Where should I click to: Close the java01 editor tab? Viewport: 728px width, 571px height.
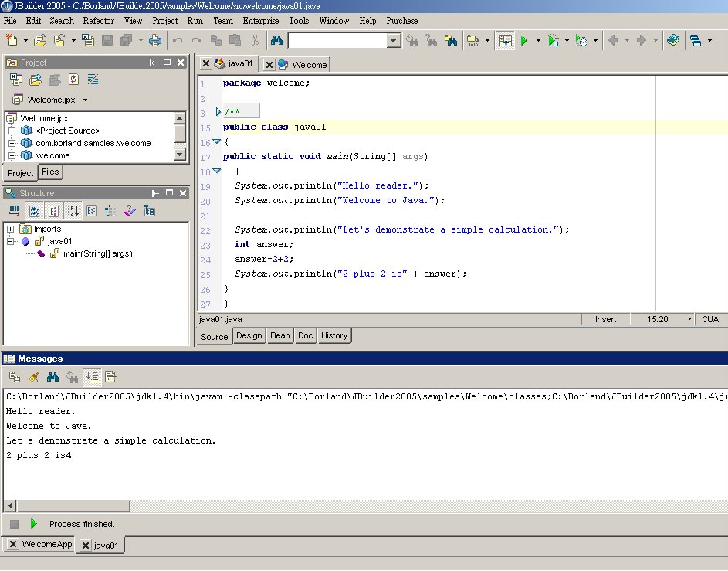coord(206,63)
